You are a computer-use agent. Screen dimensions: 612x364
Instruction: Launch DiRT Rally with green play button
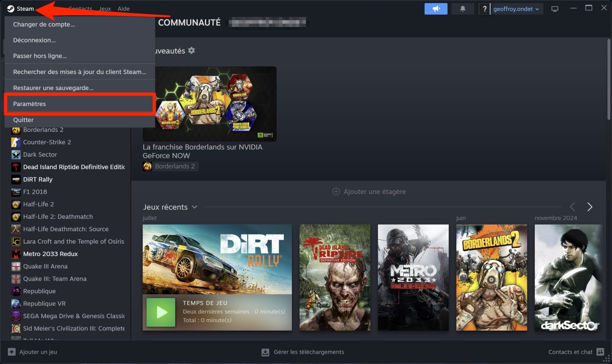[x=161, y=312]
